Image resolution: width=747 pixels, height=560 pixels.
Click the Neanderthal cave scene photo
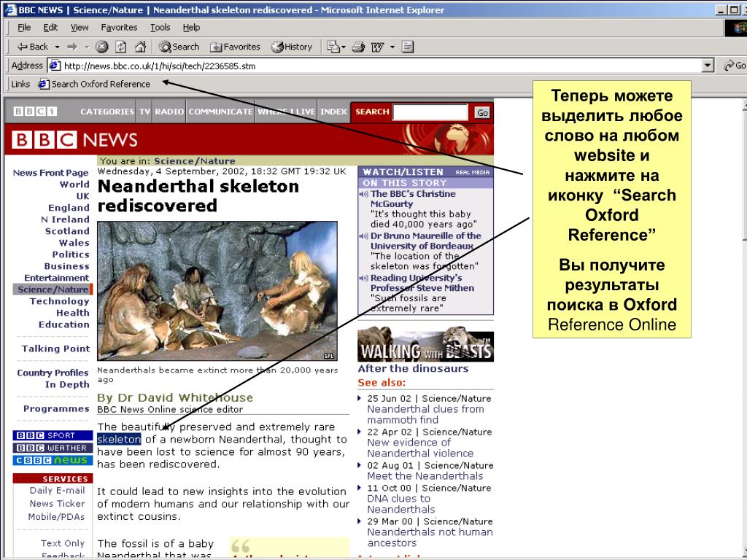pos(217,290)
